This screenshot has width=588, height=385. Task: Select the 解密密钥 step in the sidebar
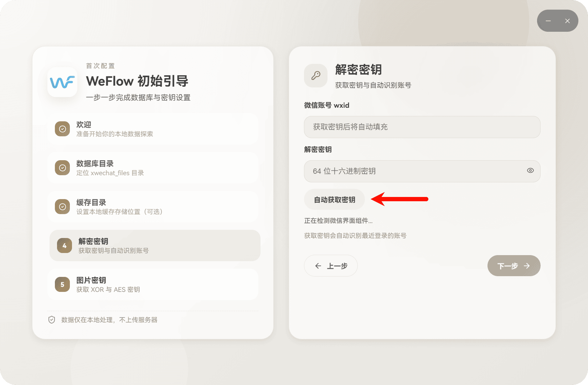click(155, 245)
